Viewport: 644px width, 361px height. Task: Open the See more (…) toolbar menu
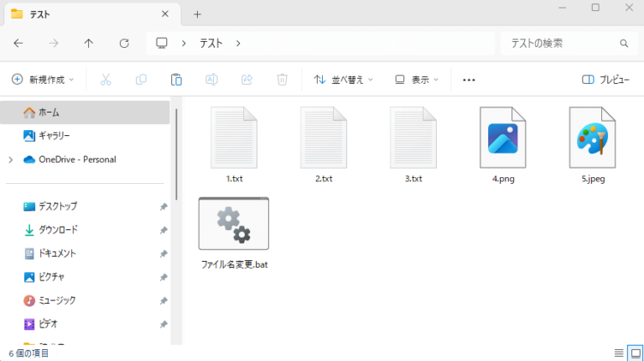469,80
